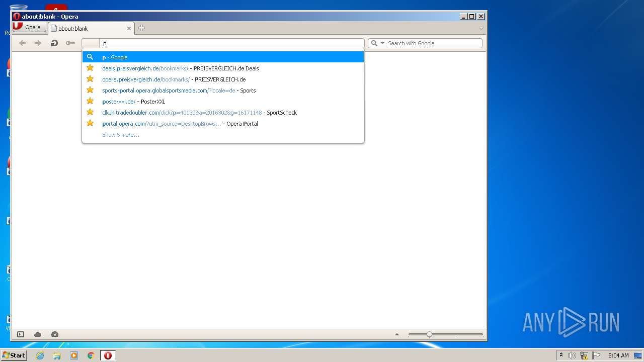Select the about:blank tab
Image resolution: width=644 pixels, height=362 pixels.
coord(91,29)
